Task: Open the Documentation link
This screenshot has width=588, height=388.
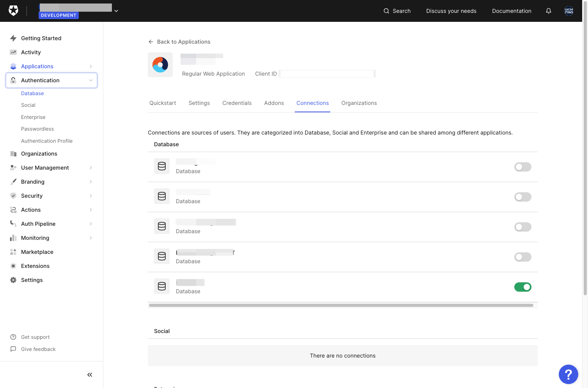Action: (x=512, y=11)
